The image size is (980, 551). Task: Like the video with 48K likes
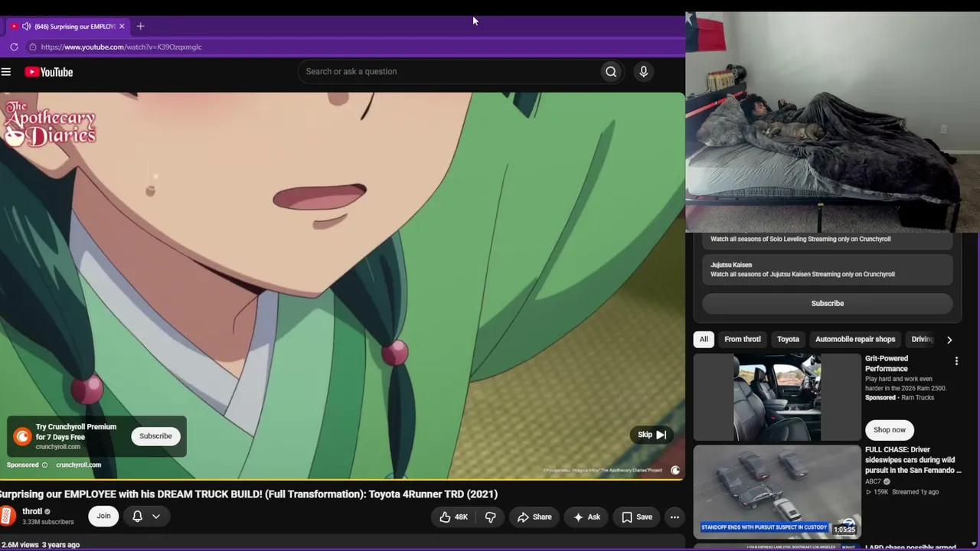[453, 517]
